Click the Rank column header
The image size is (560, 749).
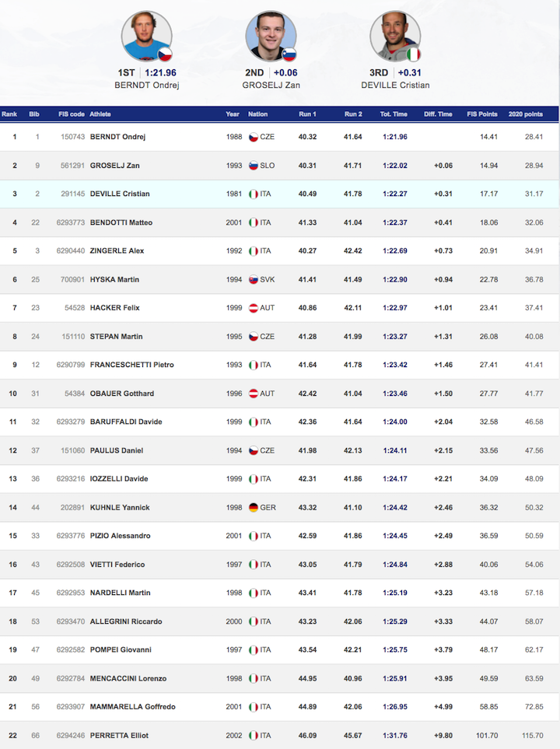(x=9, y=114)
